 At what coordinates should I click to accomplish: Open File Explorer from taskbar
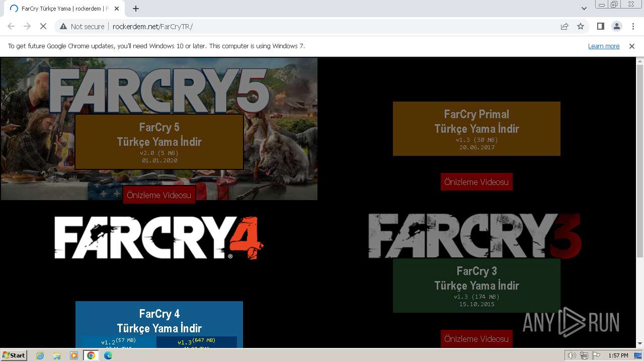pos(57,355)
